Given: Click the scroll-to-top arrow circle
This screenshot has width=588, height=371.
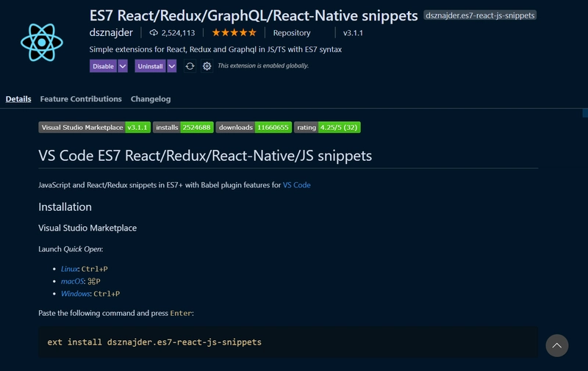Looking at the screenshot, I should (557, 345).
